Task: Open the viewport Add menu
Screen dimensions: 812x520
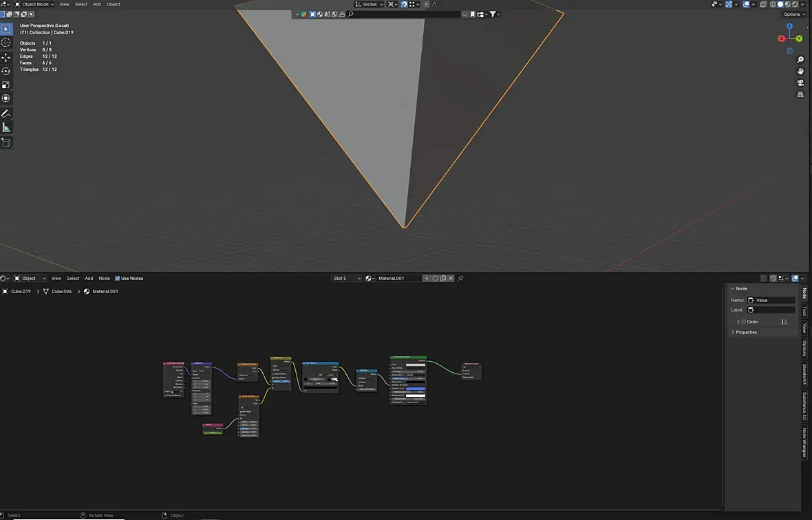Action: pos(97,4)
